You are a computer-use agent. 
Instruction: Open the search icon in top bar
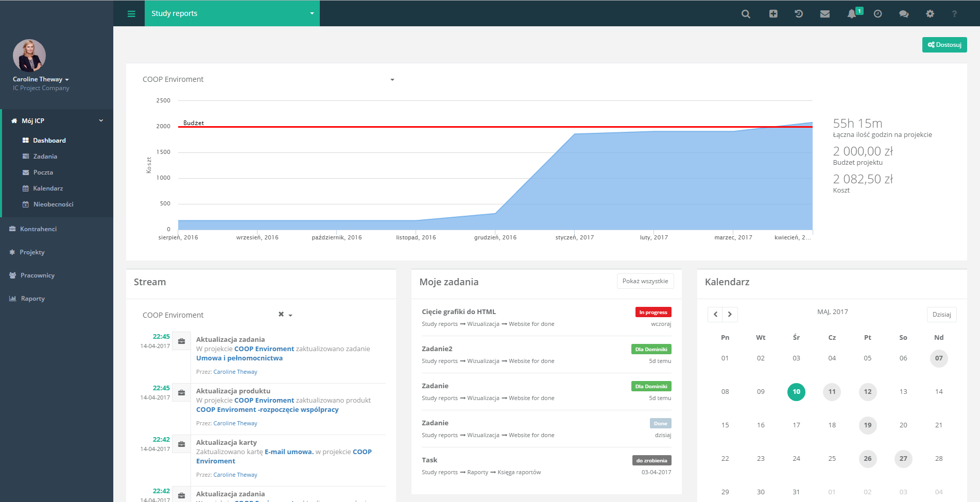click(x=745, y=14)
